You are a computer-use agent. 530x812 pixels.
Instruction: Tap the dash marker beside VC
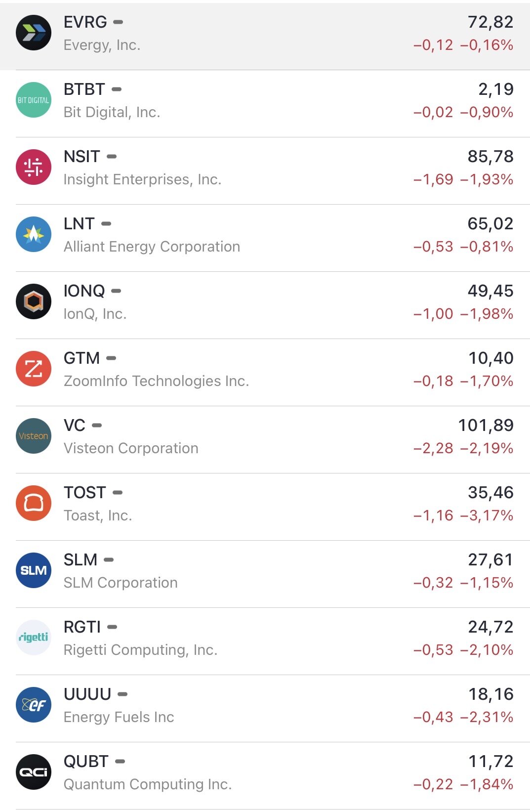[x=97, y=426]
